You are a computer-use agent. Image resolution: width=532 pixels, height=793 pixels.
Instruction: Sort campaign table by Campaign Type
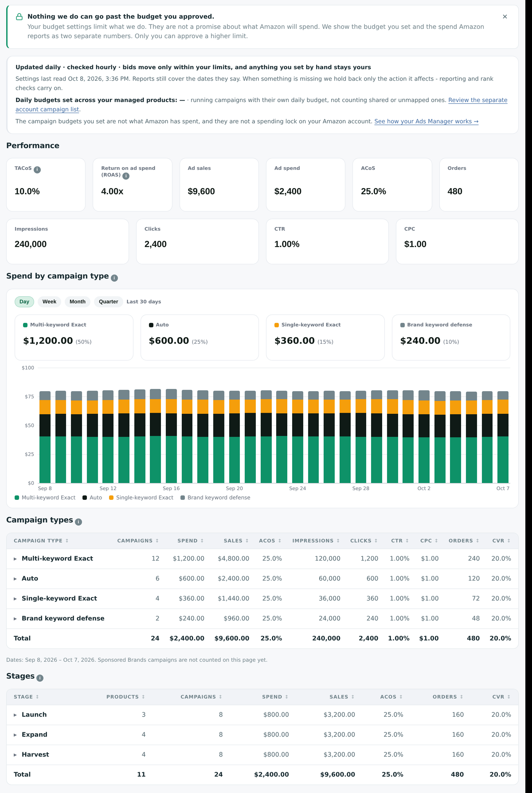(41, 541)
